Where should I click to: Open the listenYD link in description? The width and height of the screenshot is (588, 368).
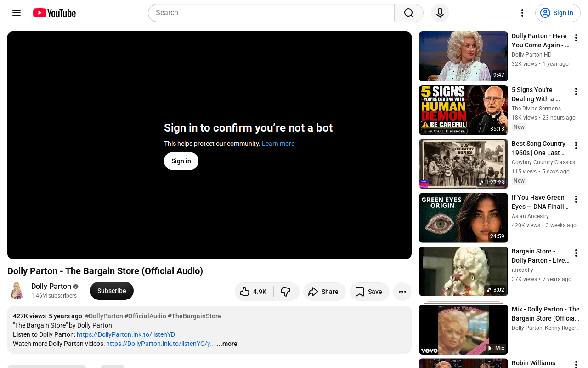(126, 334)
